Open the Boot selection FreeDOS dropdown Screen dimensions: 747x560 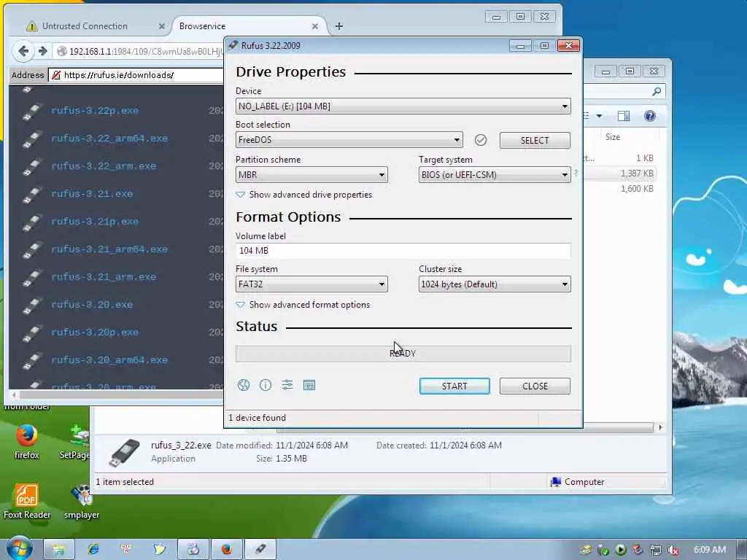(349, 140)
